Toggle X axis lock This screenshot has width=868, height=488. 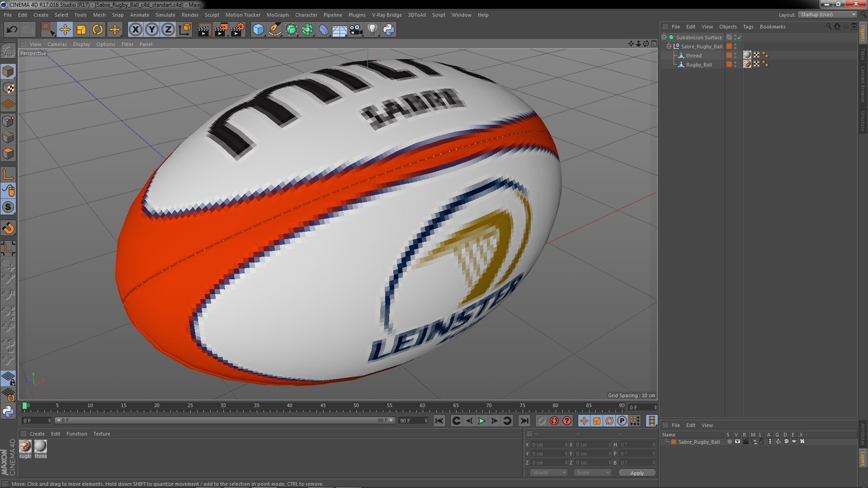135,30
